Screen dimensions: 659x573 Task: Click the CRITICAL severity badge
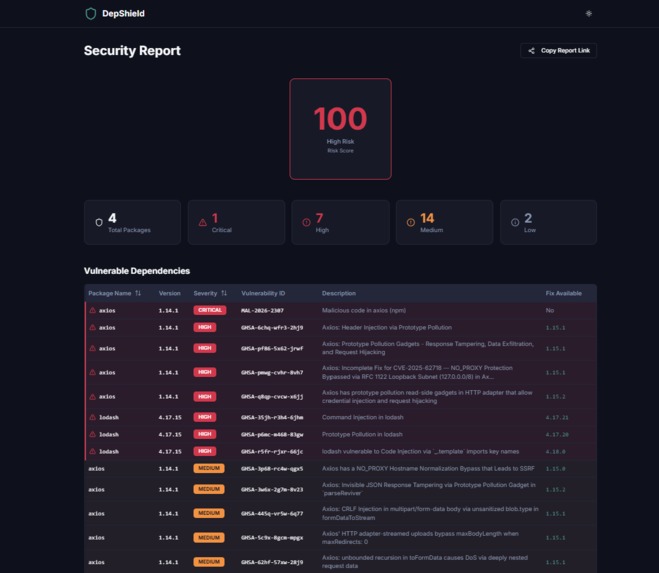pyautogui.click(x=210, y=310)
